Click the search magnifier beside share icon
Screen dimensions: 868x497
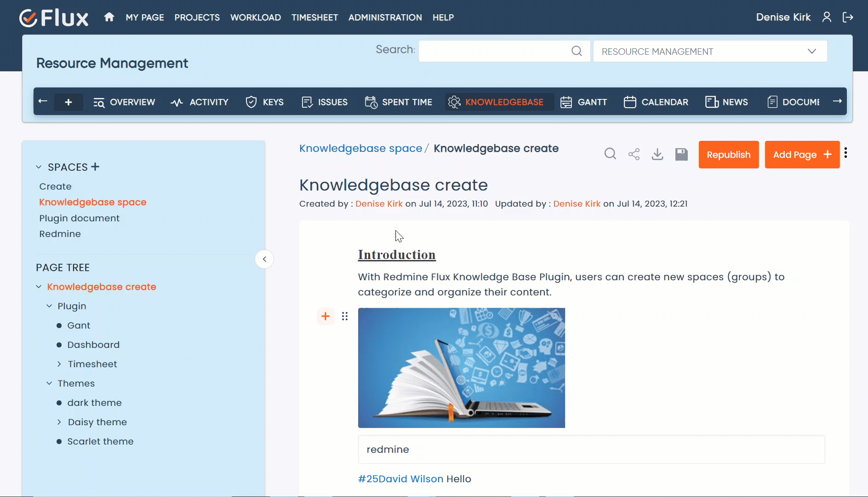pyautogui.click(x=610, y=154)
